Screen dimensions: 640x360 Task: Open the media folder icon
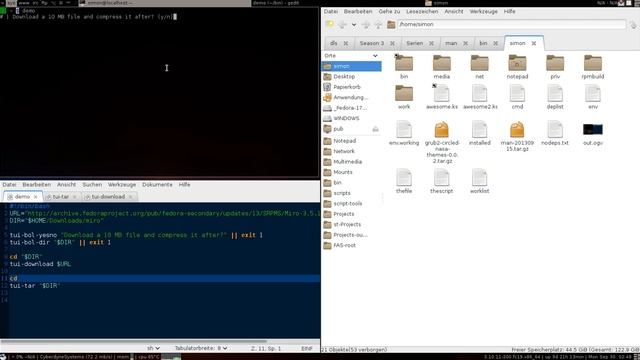coord(442,64)
